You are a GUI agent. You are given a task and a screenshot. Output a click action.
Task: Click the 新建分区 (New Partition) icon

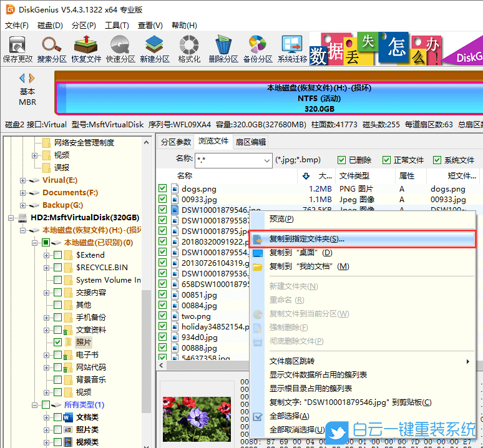click(155, 48)
